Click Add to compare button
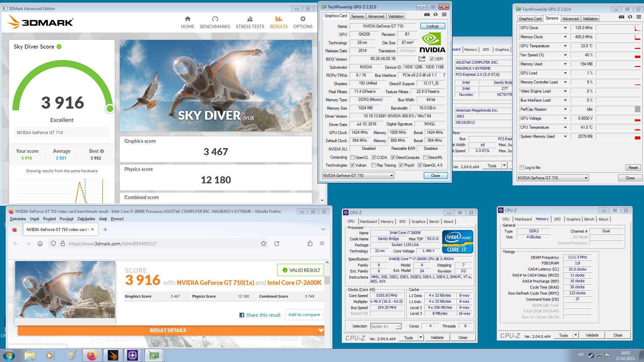 pos(304,314)
